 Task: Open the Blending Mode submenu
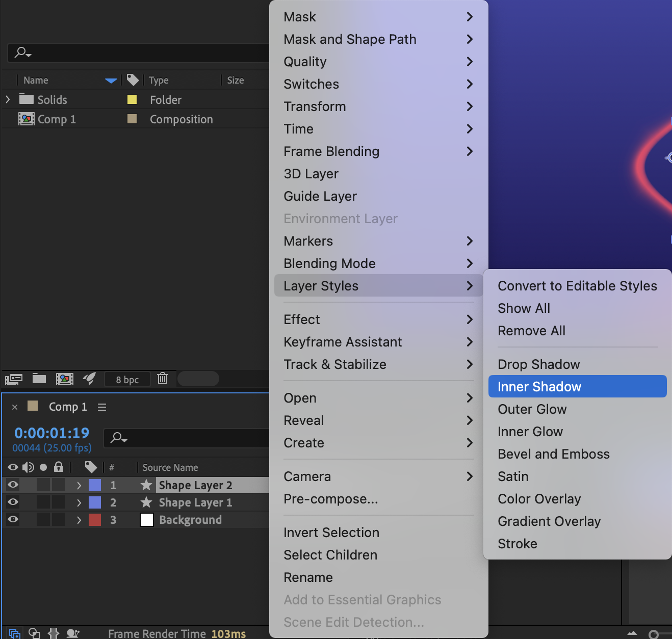tap(378, 263)
